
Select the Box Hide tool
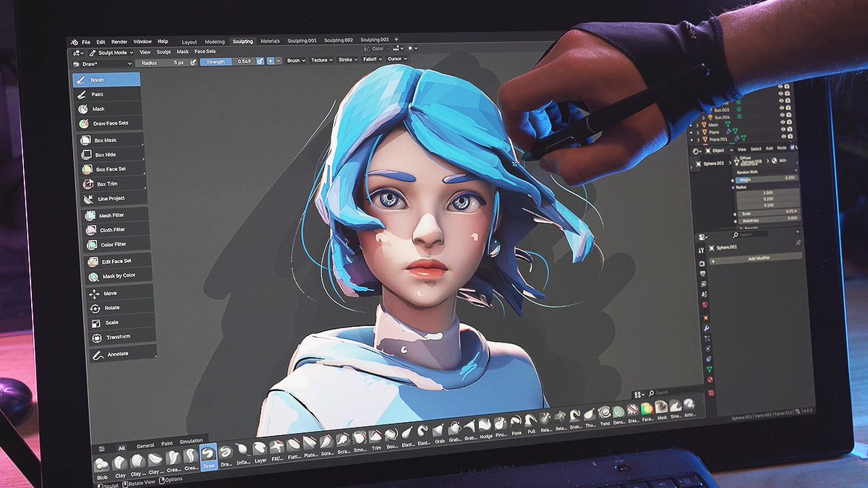111,155
